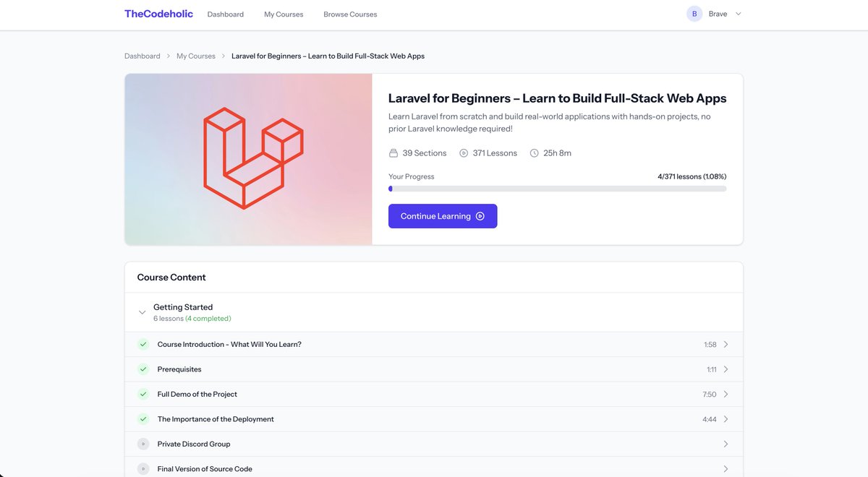Click the 25h 8m duration text
The width and height of the screenshot is (868, 477).
(x=557, y=153)
